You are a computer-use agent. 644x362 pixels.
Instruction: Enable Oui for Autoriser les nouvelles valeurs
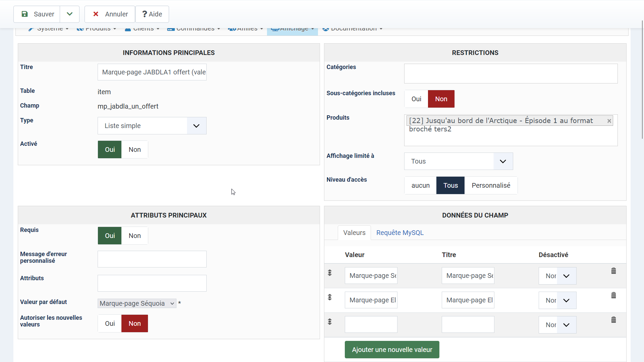pyautogui.click(x=110, y=323)
